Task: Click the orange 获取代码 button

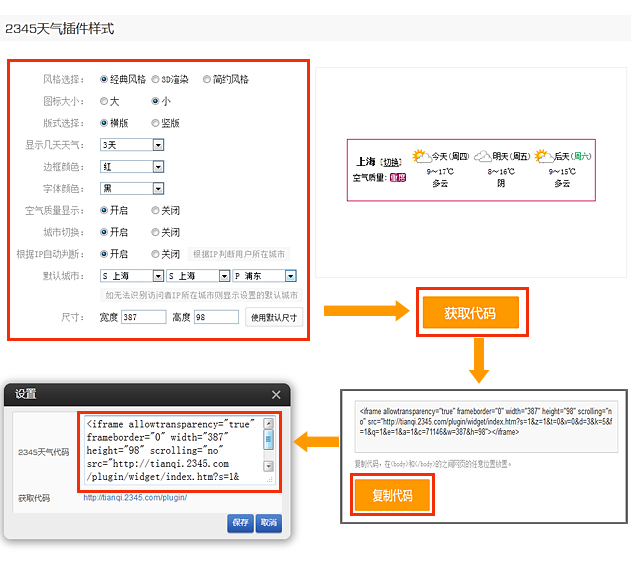Action: (x=470, y=313)
